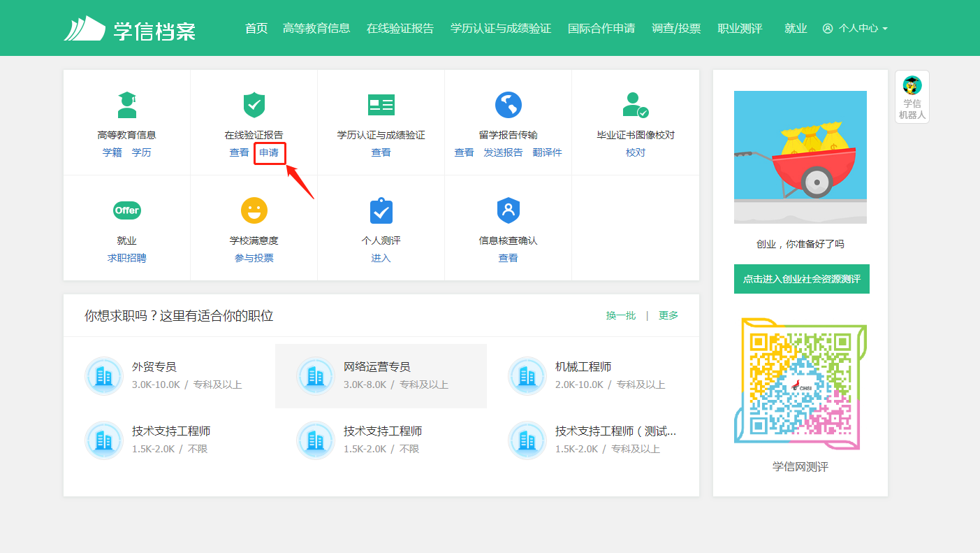
Task: Click the 参与投票 link
Action: pos(254,258)
